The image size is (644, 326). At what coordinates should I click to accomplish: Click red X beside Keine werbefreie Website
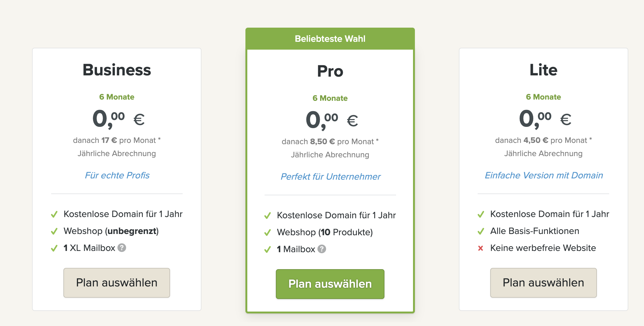(x=480, y=248)
